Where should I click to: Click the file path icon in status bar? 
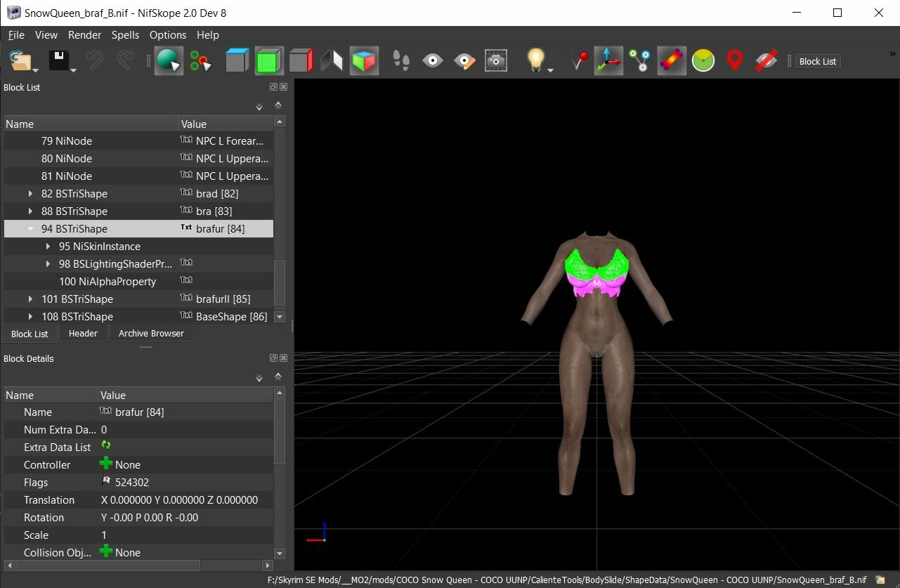point(880,580)
